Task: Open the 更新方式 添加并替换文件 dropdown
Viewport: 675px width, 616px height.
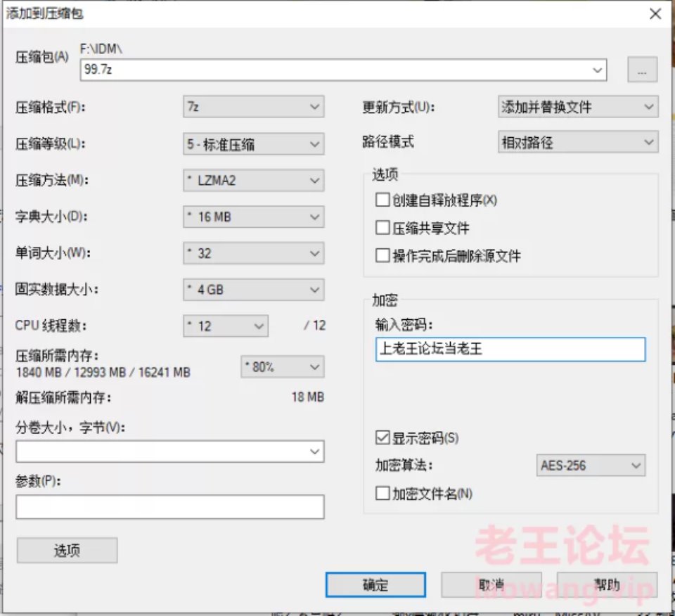Action: pyautogui.click(x=578, y=107)
